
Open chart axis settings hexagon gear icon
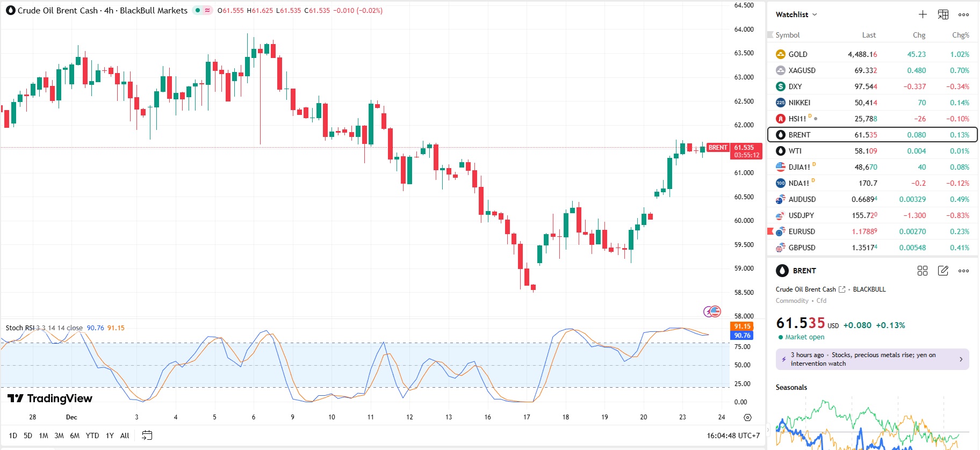[747, 417]
